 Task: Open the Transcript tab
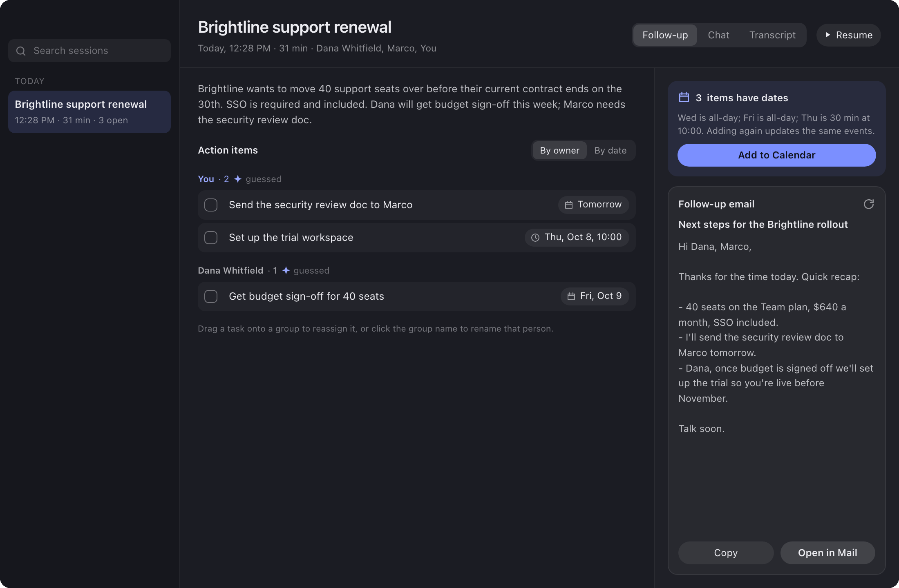pyautogui.click(x=772, y=35)
